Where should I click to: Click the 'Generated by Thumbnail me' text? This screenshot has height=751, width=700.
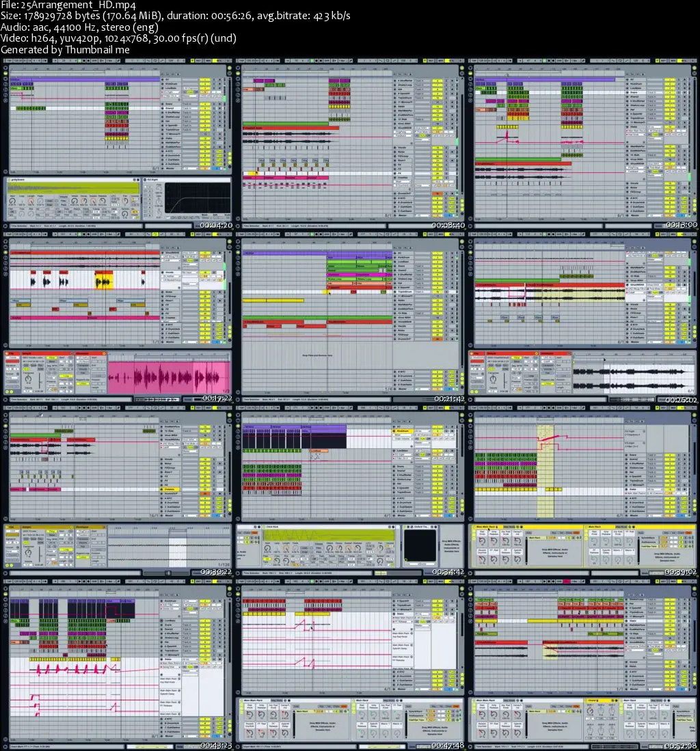click(x=65, y=49)
